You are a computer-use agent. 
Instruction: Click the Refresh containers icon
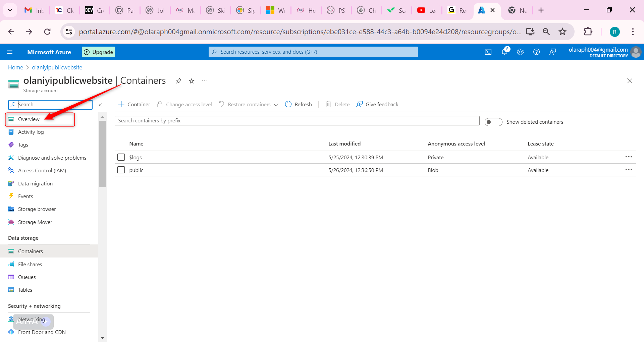288,104
